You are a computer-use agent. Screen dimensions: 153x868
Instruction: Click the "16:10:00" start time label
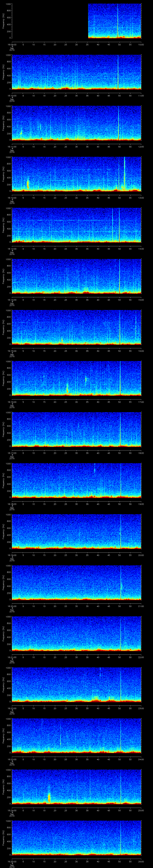12,96
